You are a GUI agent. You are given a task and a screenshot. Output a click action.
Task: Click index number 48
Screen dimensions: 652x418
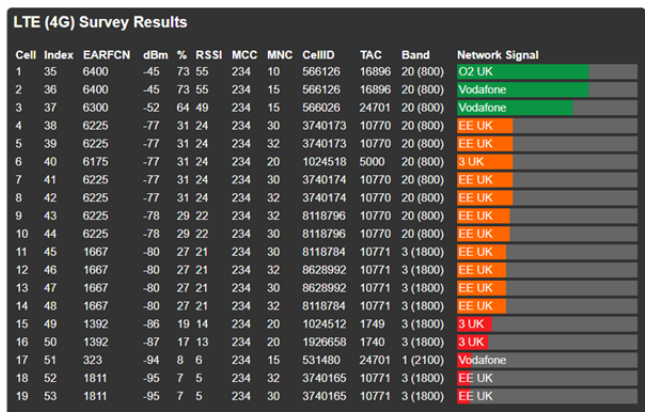click(x=50, y=306)
